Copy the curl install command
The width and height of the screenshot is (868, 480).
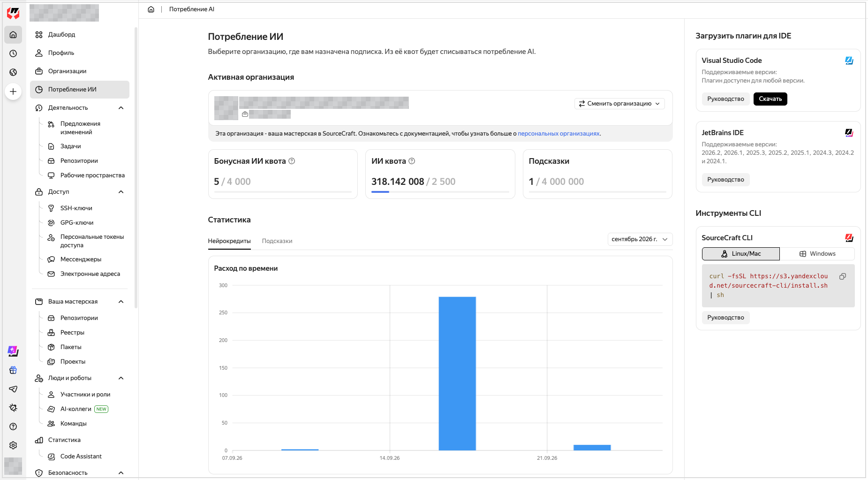pos(843,276)
